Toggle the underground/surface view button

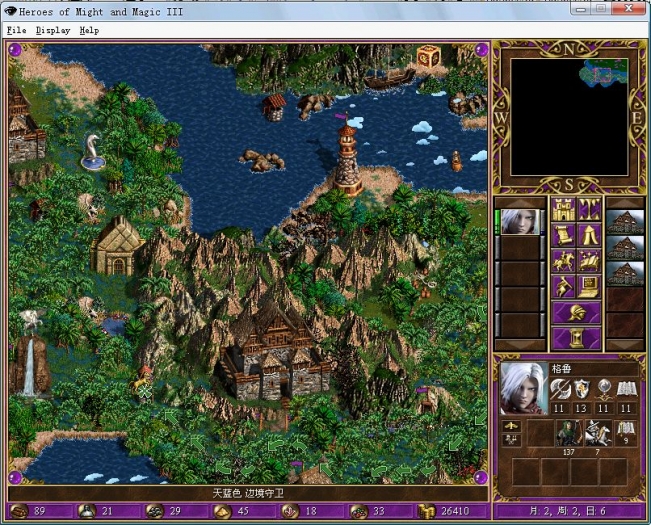tap(589, 210)
